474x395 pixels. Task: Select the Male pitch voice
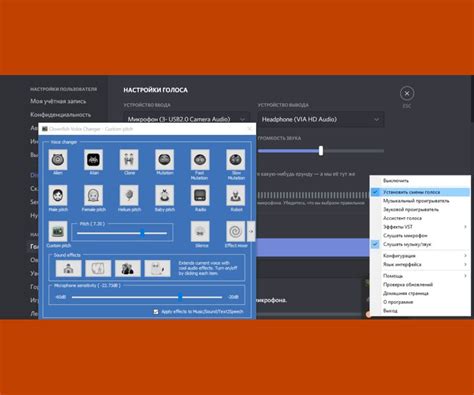(x=58, y=196)
